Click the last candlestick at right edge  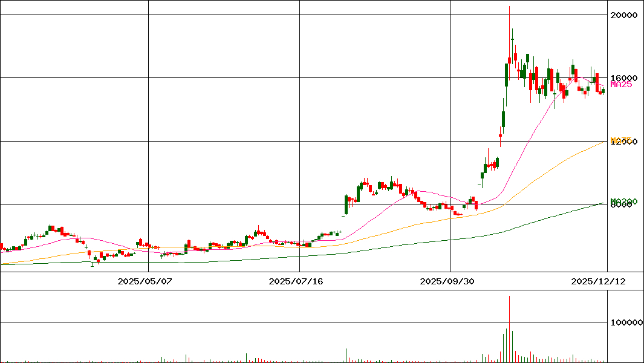[x=603, y=91]
